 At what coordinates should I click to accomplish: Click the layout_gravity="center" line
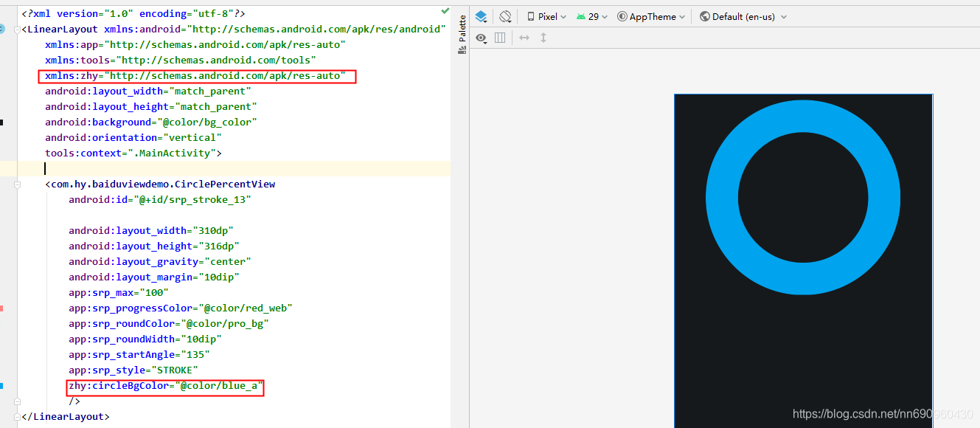click(160, 261)
